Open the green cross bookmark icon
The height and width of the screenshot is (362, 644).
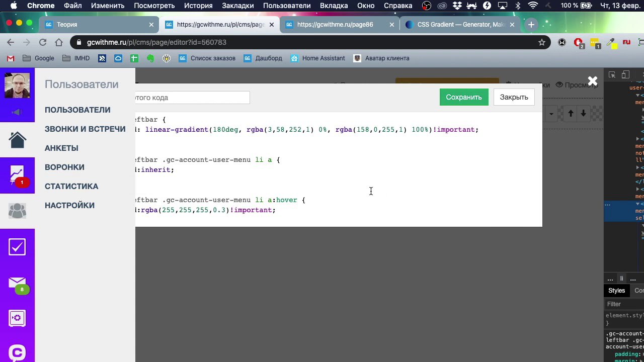point(134,58)
